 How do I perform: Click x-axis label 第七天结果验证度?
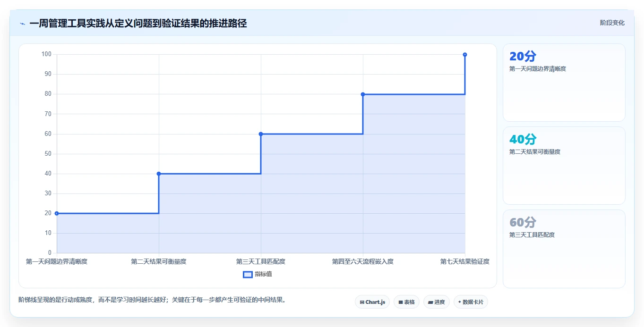tap(465, 261)
